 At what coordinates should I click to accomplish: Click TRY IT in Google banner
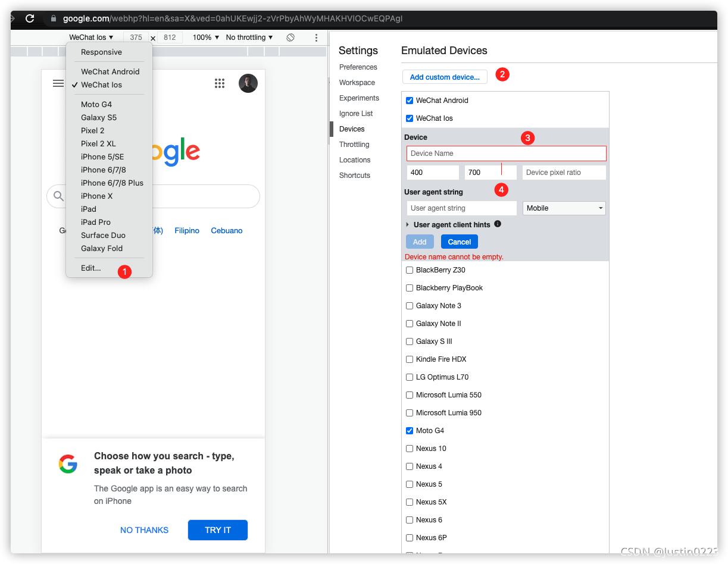pos(218,530)
